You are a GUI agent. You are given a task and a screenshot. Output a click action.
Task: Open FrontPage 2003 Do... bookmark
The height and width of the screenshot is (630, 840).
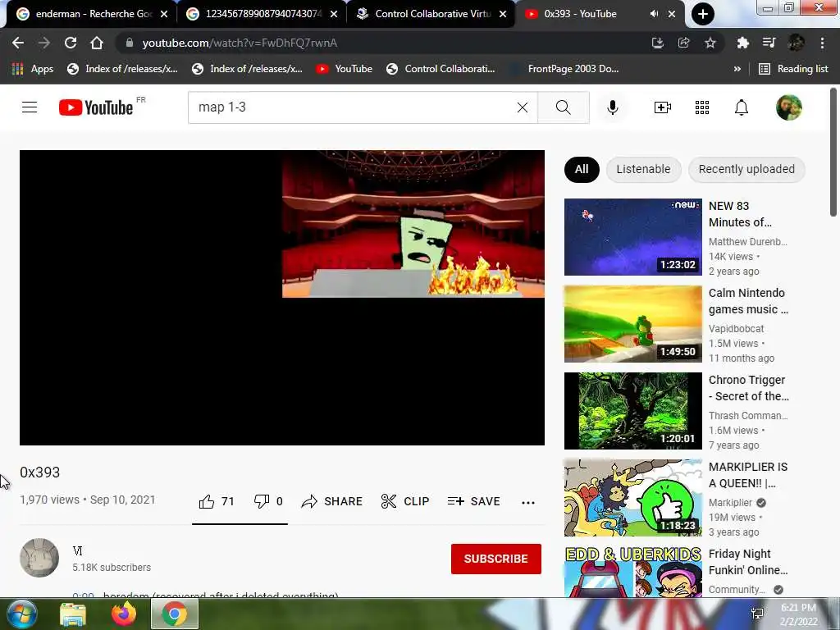click(564, 69)
